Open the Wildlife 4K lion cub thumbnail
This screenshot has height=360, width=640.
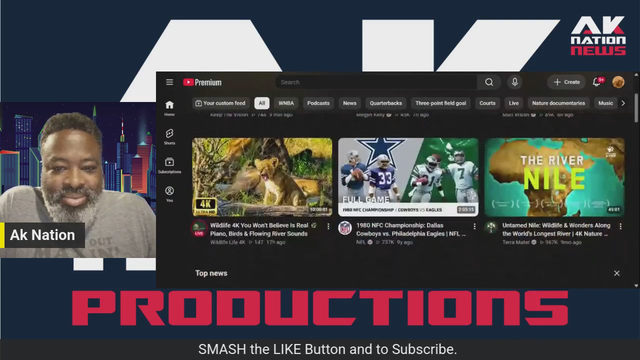click(262, 177)
